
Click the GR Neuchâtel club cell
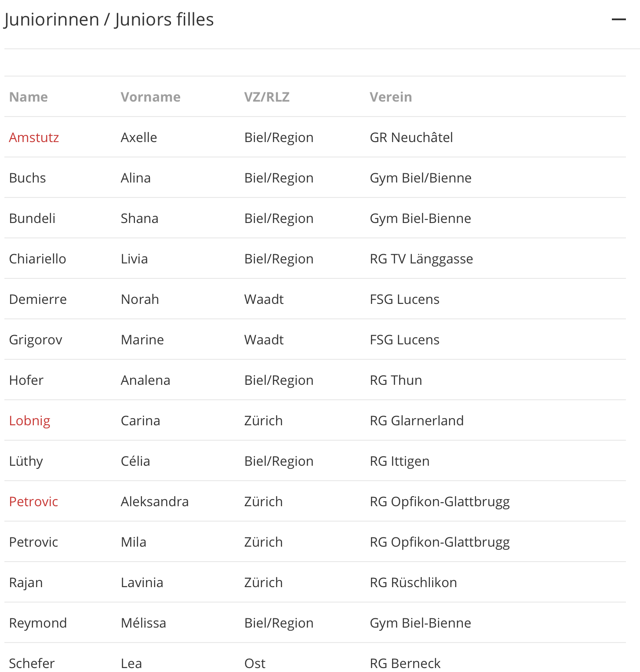pyautogui.click(x=411, y=137)
